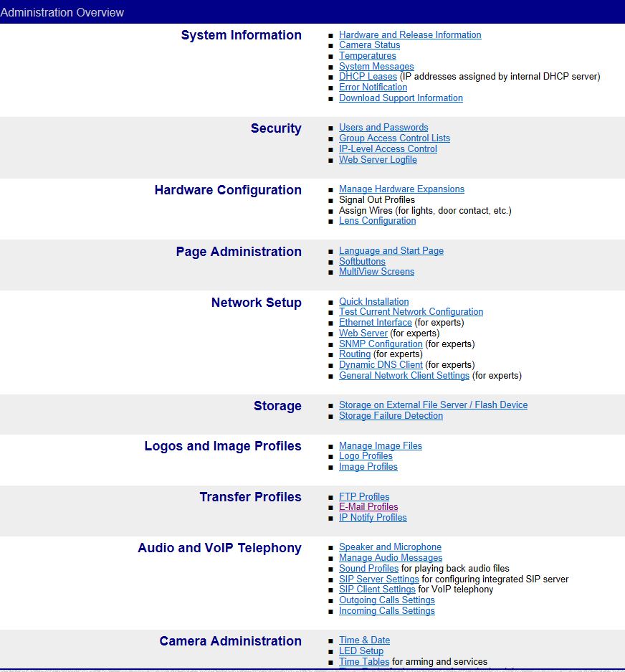Open Dynamic DNS Client settings

point(381,365)
